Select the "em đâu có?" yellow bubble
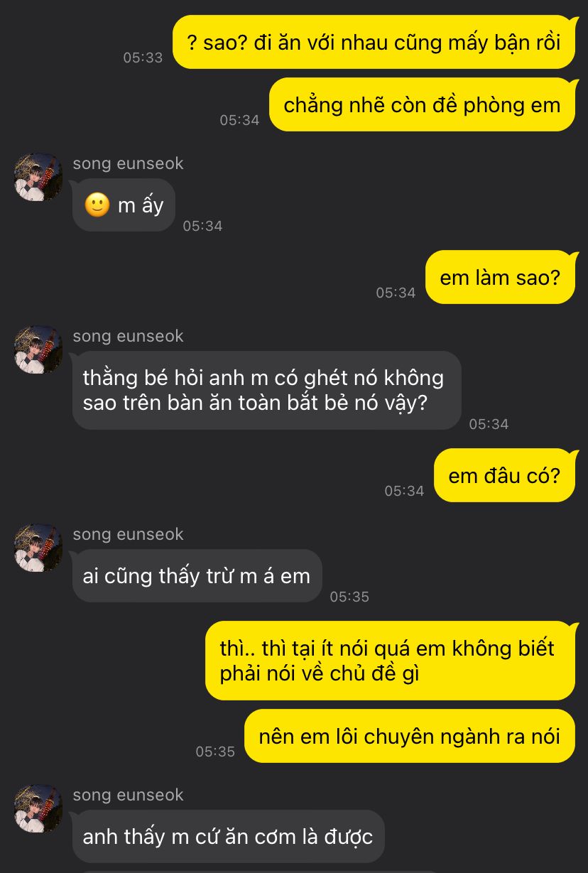 504,476
